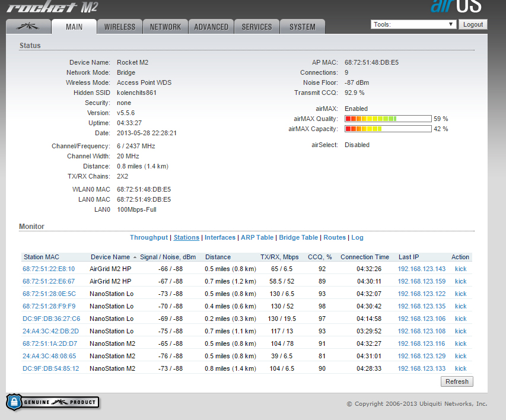506x420 pixels.
Task: Open IP link 192.168.123.143
Action: 421,269
